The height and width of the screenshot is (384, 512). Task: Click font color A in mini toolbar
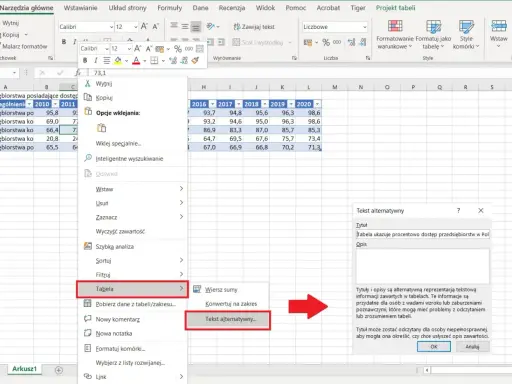pyautogui.click(x=136, y=60)
